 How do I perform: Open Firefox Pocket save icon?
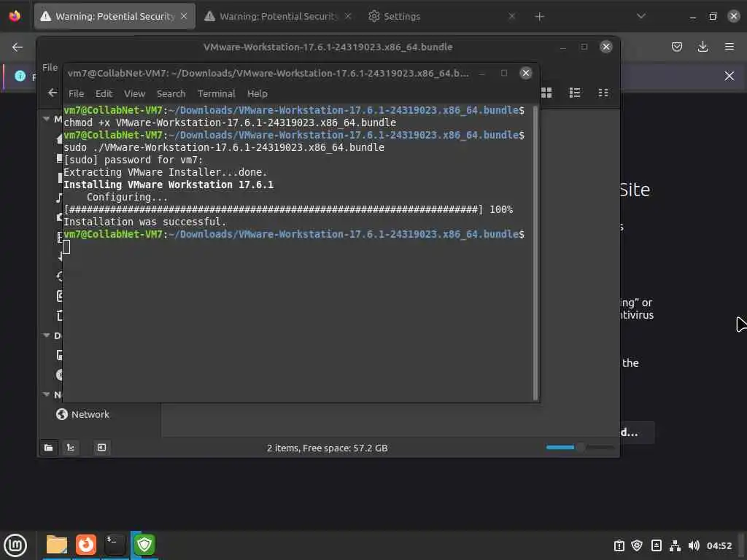pos(676,47)
